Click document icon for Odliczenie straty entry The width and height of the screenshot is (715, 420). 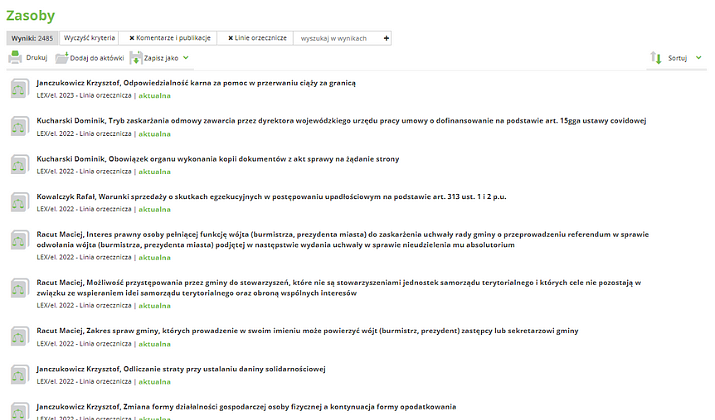pyautogui.click(x=18, y=374)
